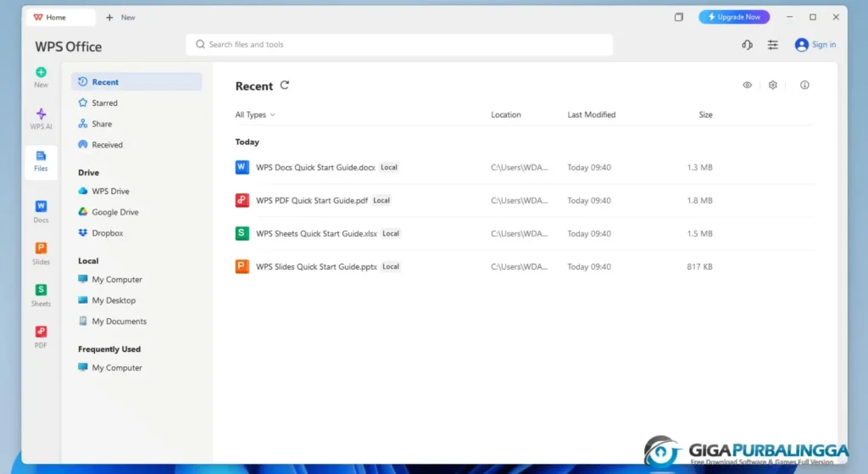Click the multi-window icon next to Upgrade Now
This screenshot has width=868, height=474.
(679, 17)
